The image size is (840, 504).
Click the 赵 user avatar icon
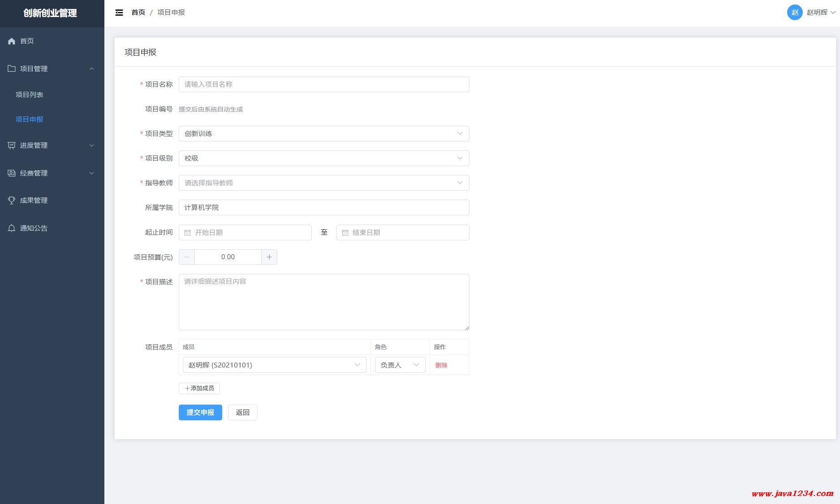(x=794, y=13)
